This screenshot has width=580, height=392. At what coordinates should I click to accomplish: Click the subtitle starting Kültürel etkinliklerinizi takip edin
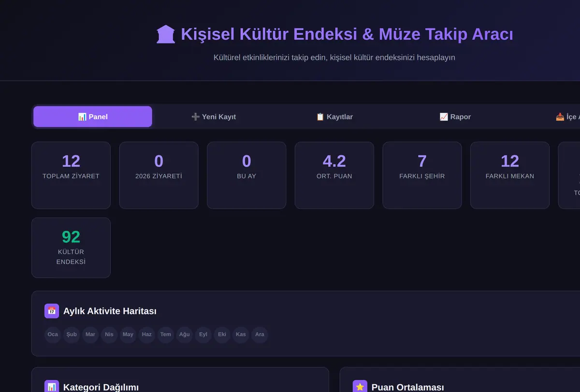pos(334,58)
